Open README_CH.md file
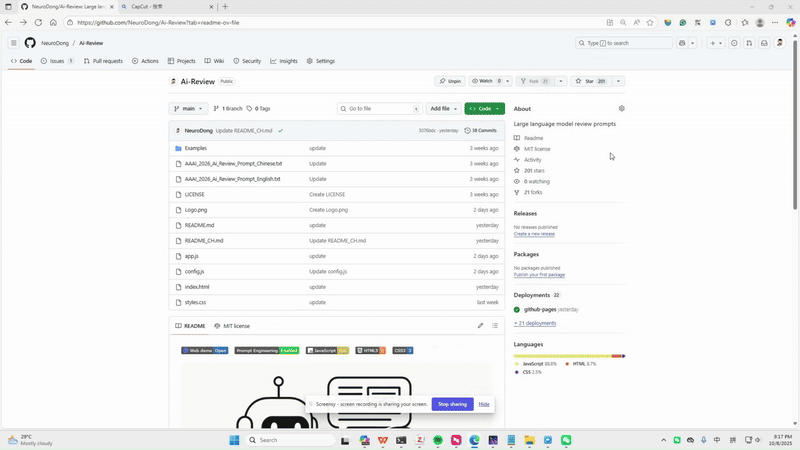Image resolution: width=800 pixels, height=450 pixels. click(x=204, y=240)
